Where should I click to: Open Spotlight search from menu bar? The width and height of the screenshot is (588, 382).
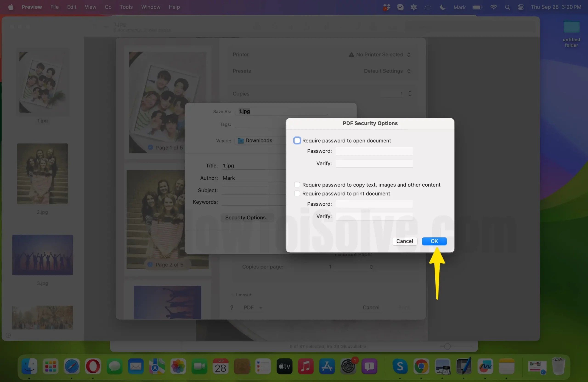click(x=507, y=7)
